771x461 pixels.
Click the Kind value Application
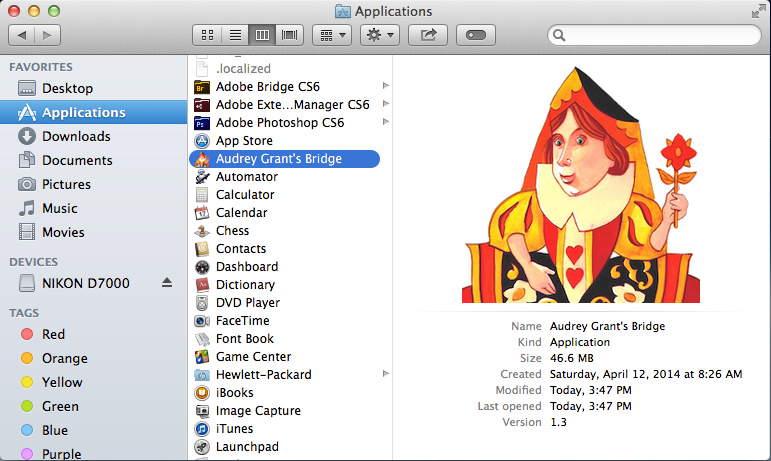(580, 342)
